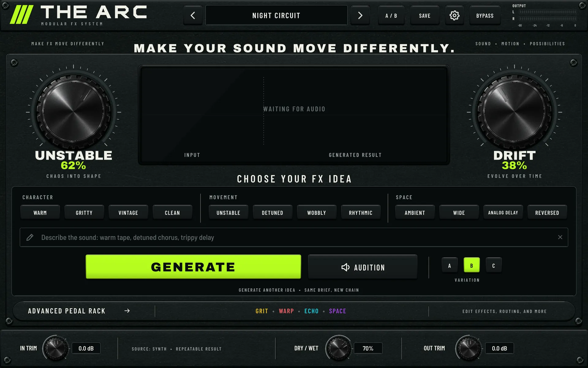Image resolution: width=588 pixels, height=368 pixels.
Task: Choose the Ambient space tag
Action: click(x=415, y=213)
